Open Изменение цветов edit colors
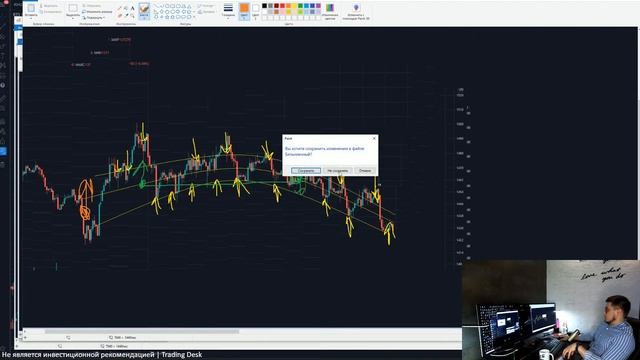640x360 pixels. (x=330, y=11)
